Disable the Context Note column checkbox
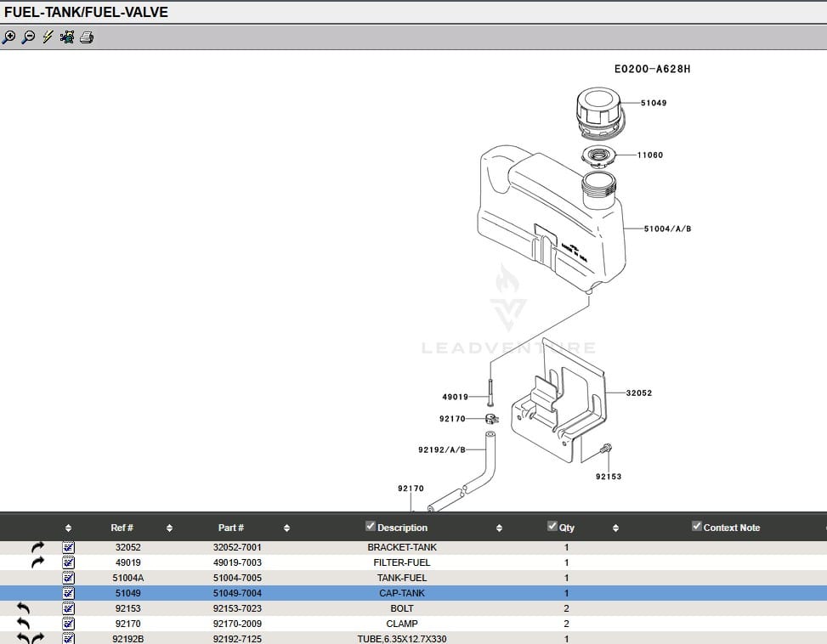 point(697,527)
